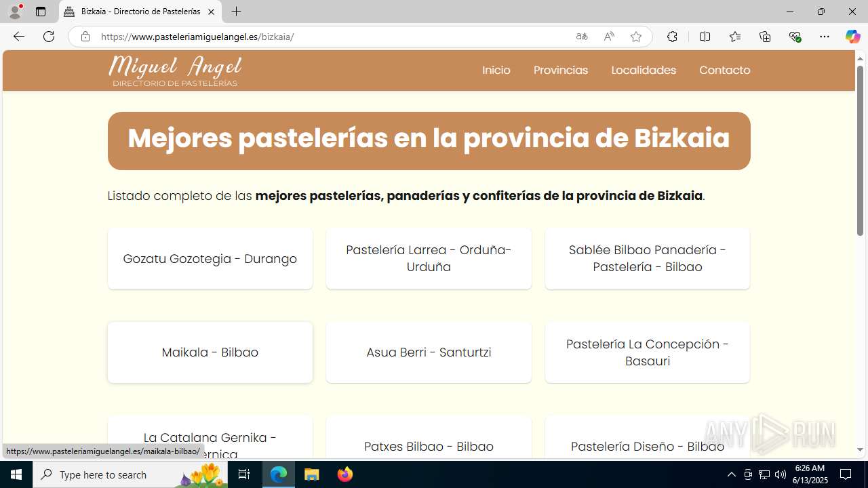Open Asua Berri - Santurtzi listing
This screenshot has height=488, width=868.
tap(429, 352)
